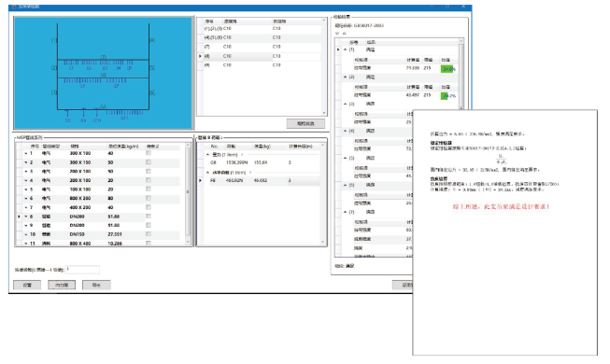Click the 27.591 unit mass cell
The height and width of the screenshot is (364, 610).
point(115,234)
